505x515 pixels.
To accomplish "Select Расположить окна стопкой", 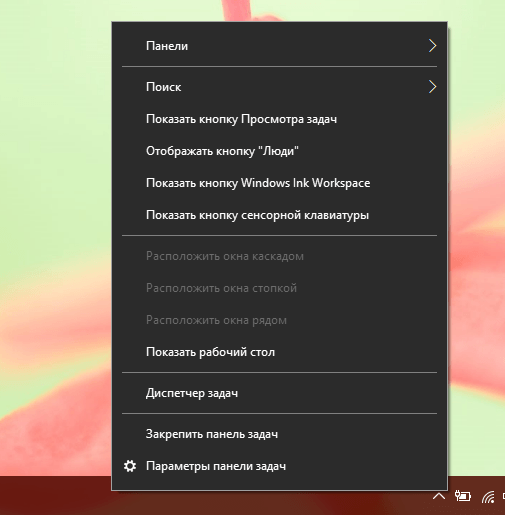I will [279, 288].
